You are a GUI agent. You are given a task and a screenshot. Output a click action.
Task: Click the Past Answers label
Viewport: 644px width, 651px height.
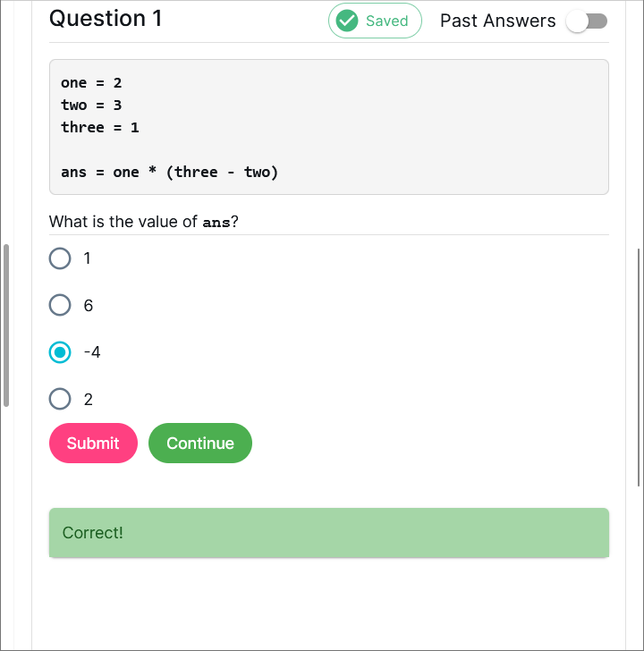point(497,21)
